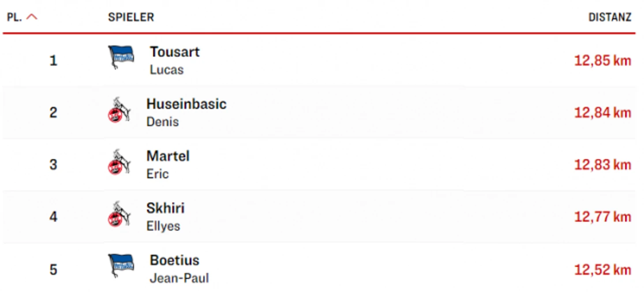The image size is (644, 292).
Task: Open player Skhiri Ellyes
Action: click(x=165, y=216)
